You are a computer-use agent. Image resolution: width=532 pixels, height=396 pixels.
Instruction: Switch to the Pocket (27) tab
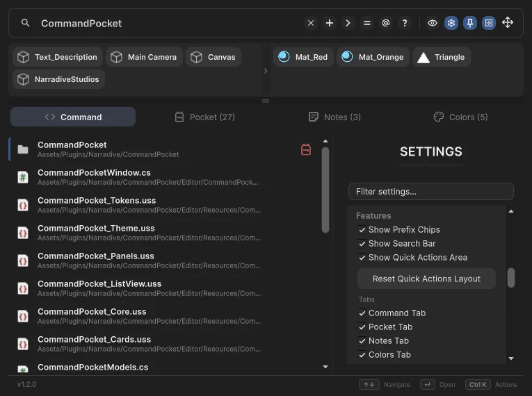204,117
